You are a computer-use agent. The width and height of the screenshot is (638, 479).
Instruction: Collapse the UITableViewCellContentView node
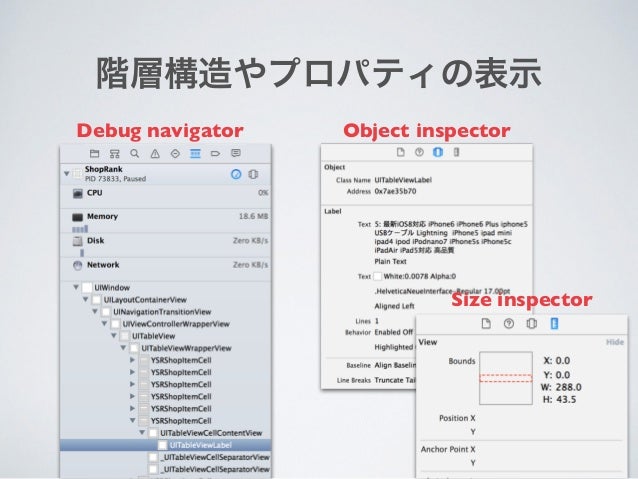(142, 433)
